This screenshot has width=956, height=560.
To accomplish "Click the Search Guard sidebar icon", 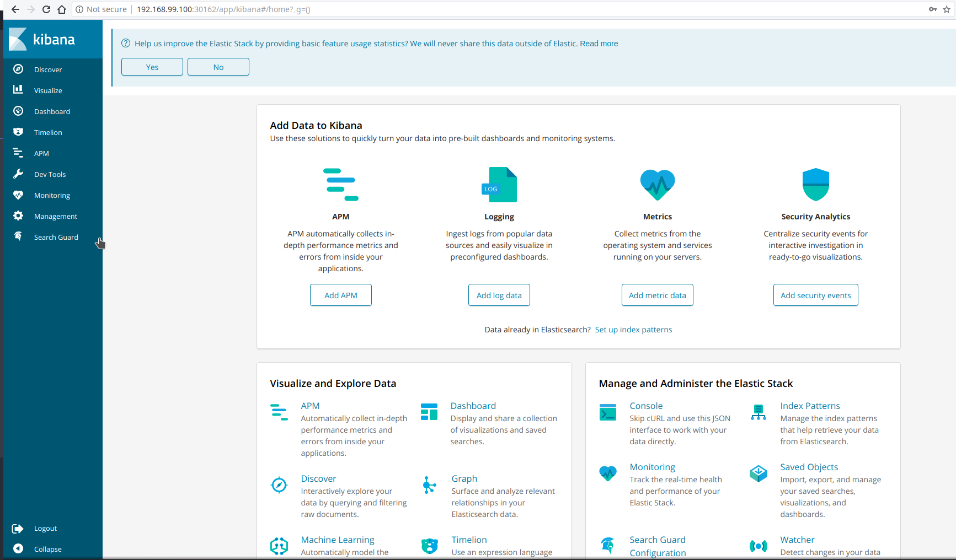I will (18, 236).
